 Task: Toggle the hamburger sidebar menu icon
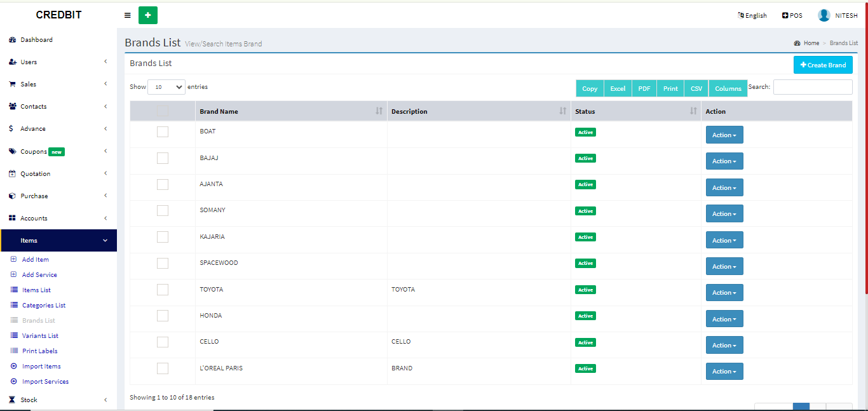click(x=128, y=15)
